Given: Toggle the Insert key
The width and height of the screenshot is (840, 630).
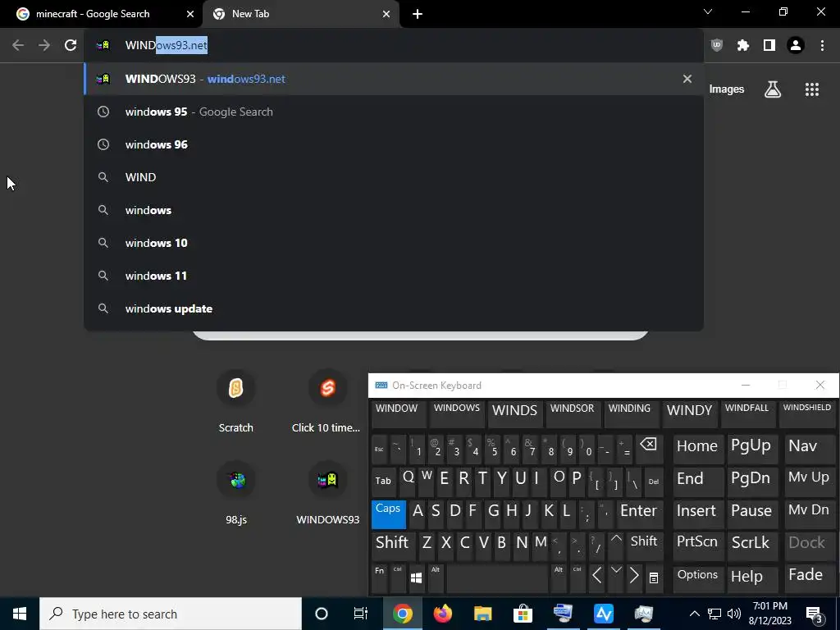Looking at the screenshot, I should [696, 515].
